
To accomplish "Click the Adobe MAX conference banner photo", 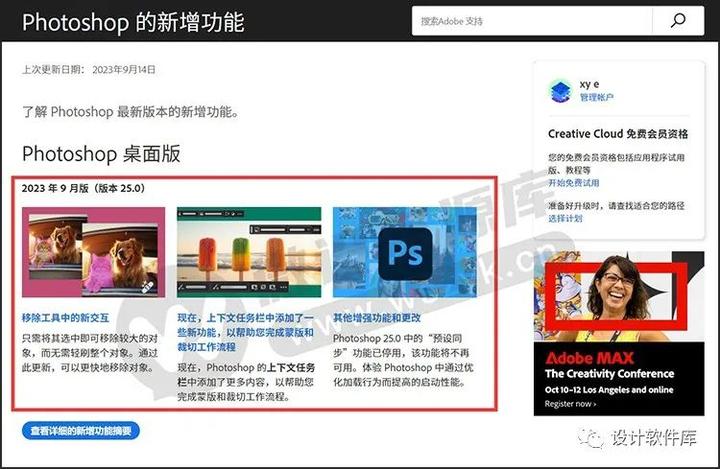I will point(619,296).
